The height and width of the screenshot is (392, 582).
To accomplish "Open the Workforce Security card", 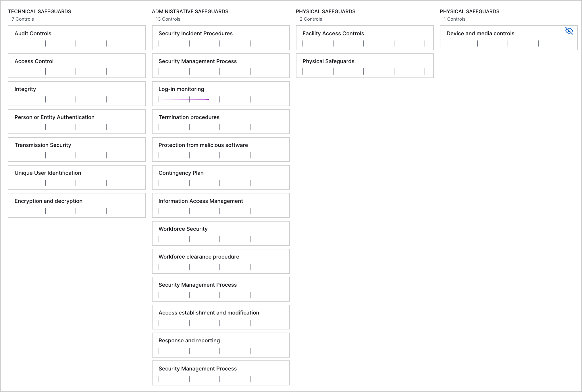I will click(221, 233).
